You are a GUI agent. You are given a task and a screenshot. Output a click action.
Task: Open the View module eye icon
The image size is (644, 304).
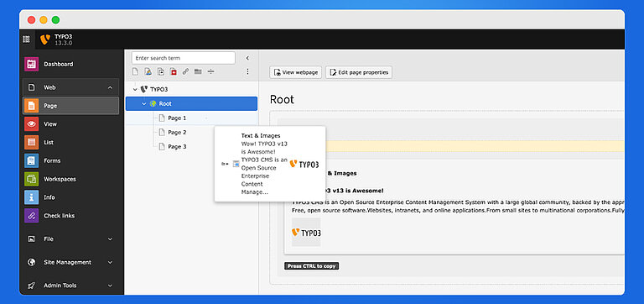(x=31, y=123)
